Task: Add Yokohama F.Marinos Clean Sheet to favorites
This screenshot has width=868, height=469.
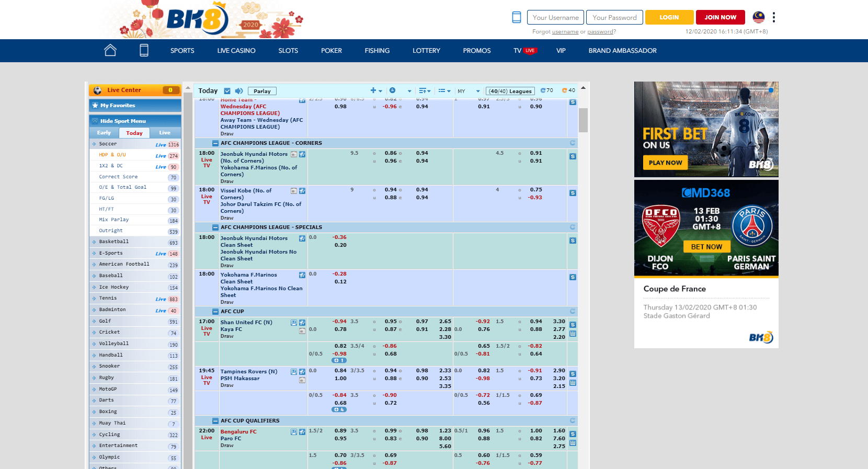Action: pyautogui.click(x=302, y=275)
